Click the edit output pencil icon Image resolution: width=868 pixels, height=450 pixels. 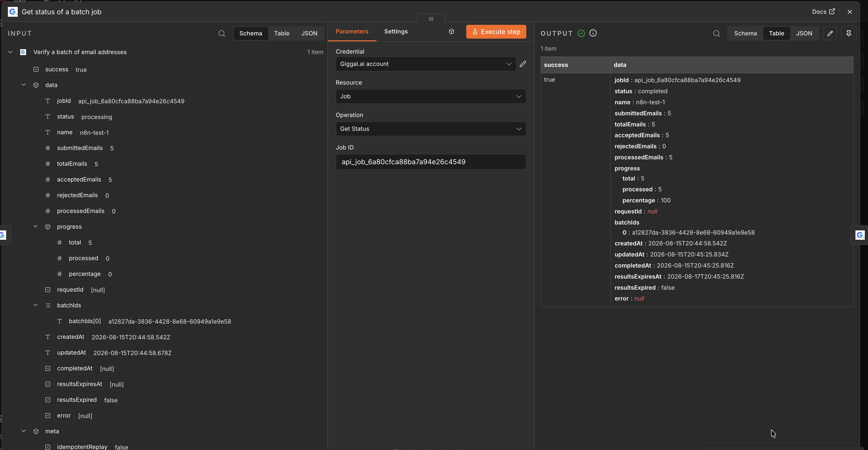(830, 33)
